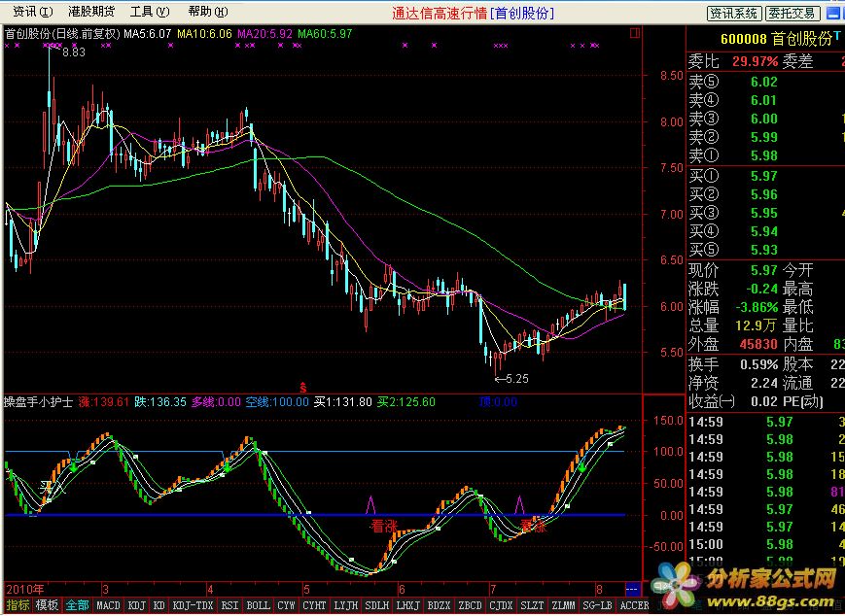The height and width of the screenshot is (616, 845).
Task: Select the CJDX indicator tab
Action: click(x=501, y=605)
